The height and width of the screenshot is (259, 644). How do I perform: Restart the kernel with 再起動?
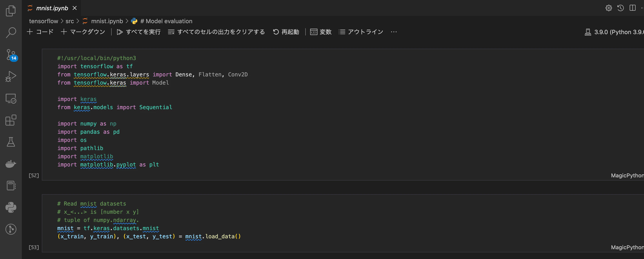286,32
